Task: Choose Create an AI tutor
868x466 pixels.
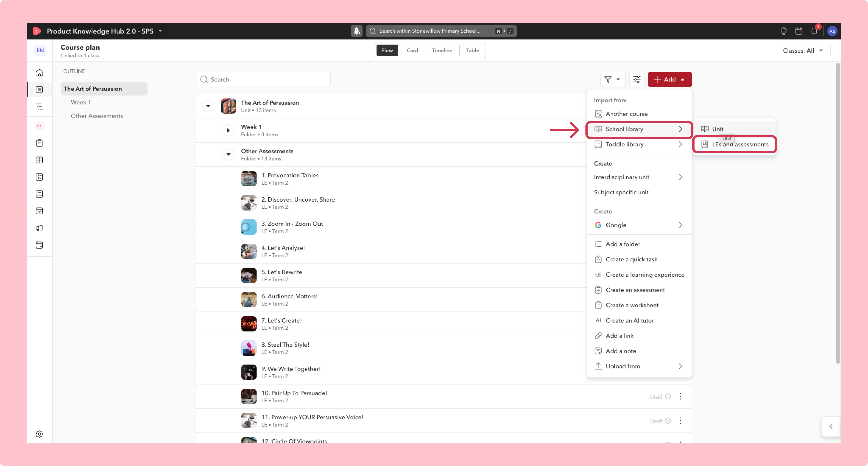Action: pyautogui.click(x=639, y=320)
